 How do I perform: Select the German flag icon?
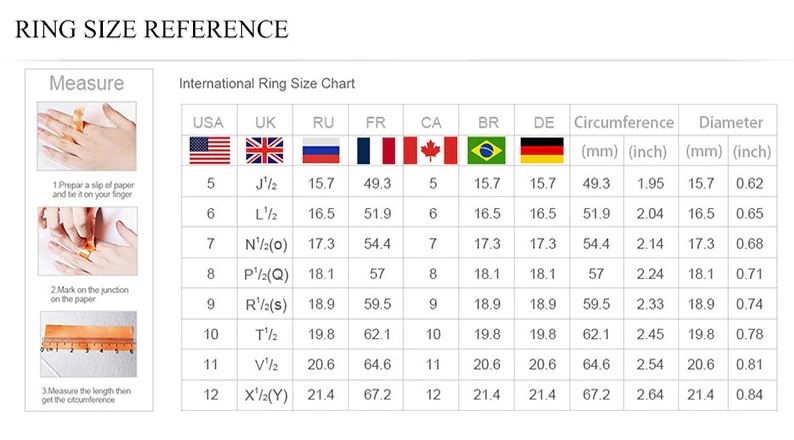point(542,151)
